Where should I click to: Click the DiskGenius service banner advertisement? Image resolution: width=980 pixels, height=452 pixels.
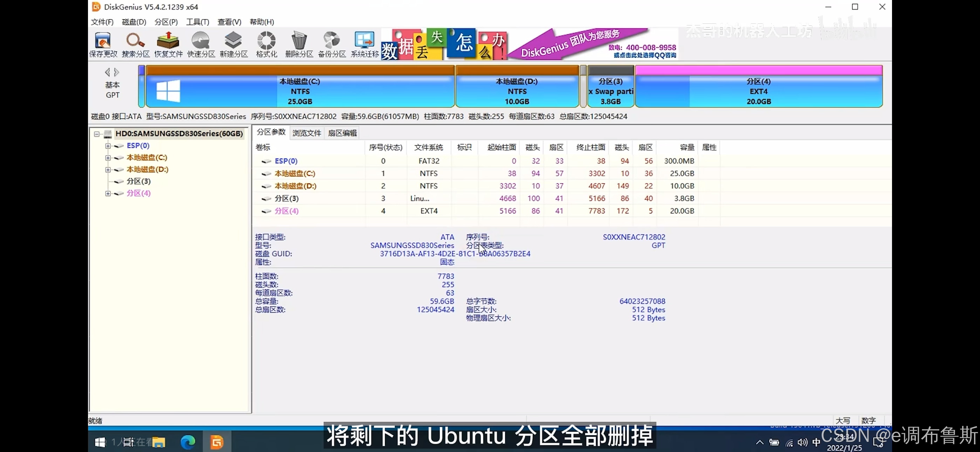click(529, 44)
